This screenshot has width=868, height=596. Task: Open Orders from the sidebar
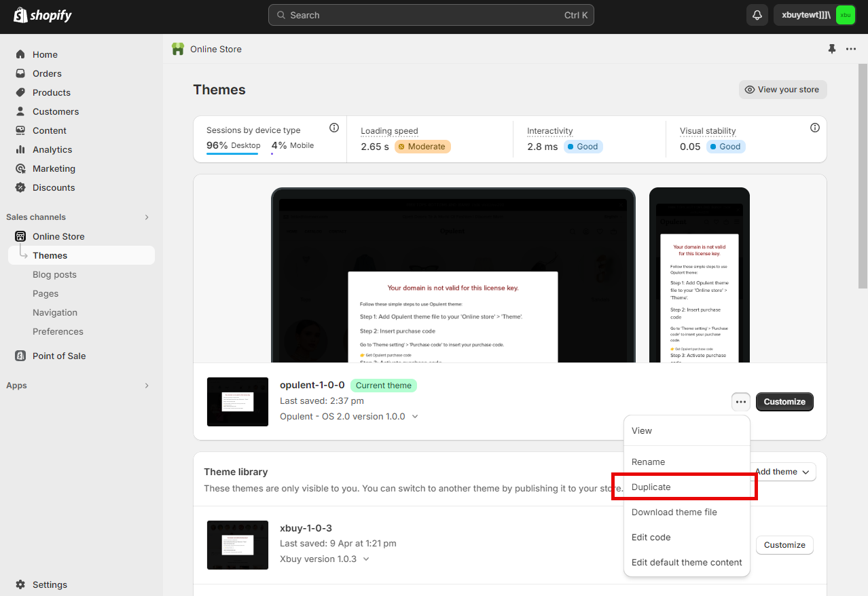tap(47, 73)
